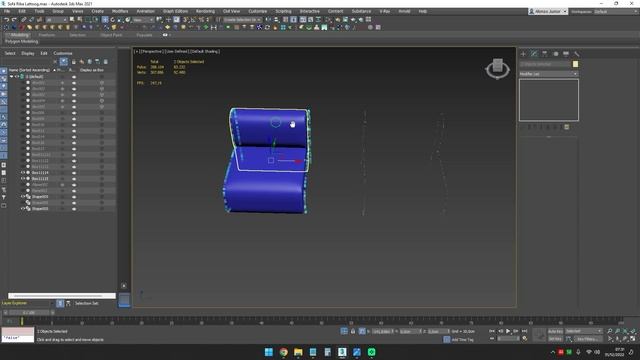Toggle Absolute mode transform type-in icon
The height and width of the screenshot is (360, 640).
coord(362,331)
